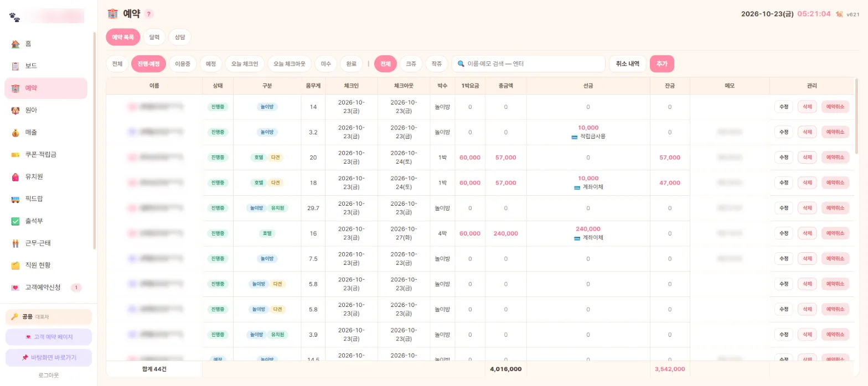Image resolution: width=868 pixels, height=386 pixels.
Task: Open 취소 내역
Action: tap(628, 64)
